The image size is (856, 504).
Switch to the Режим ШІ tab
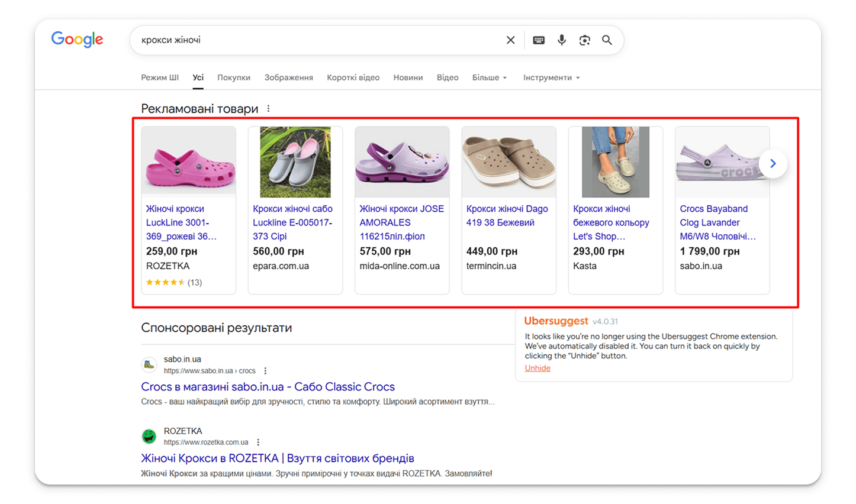pyautogui.click(x=160, y=77)
